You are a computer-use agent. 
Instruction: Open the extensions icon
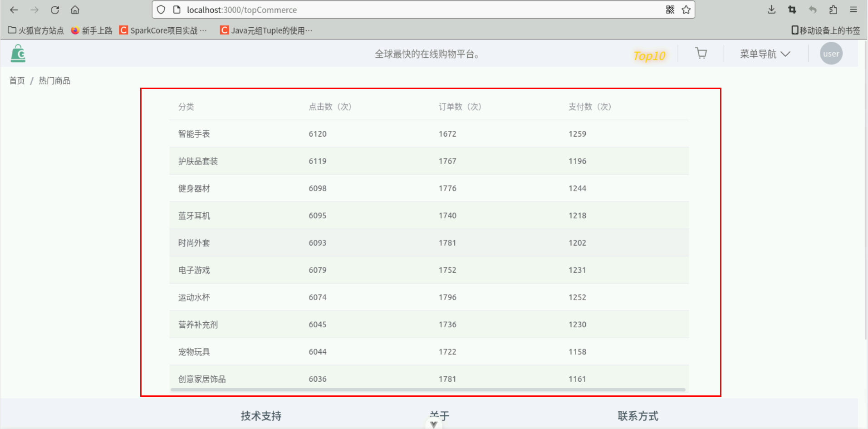tap(833, 10)
